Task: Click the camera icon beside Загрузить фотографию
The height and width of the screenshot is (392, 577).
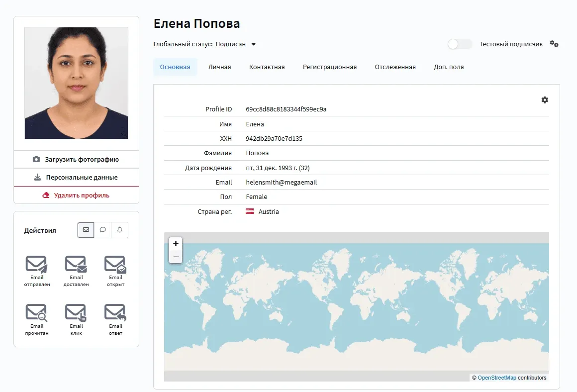Action: (36, 159)
